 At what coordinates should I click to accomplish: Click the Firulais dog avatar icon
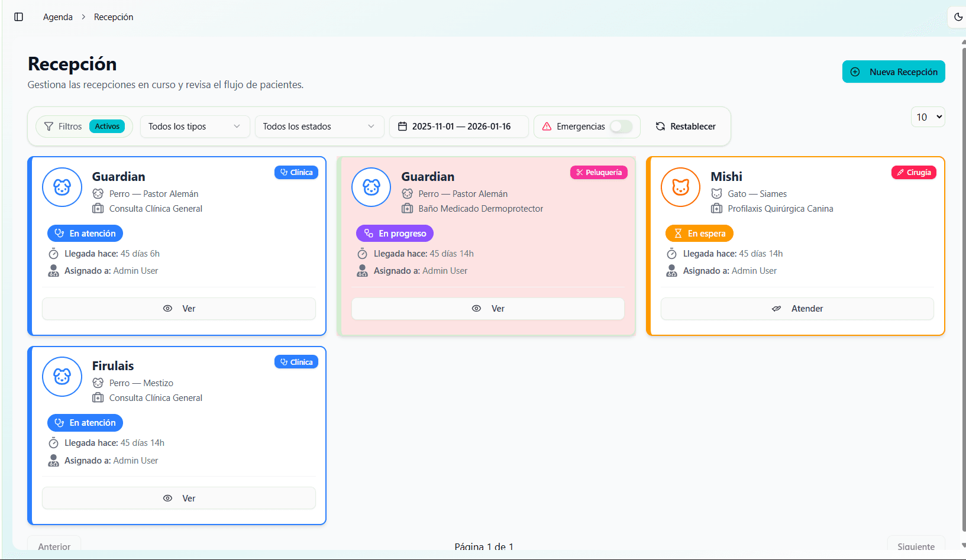pyautogui.click(x=62, y=377)
